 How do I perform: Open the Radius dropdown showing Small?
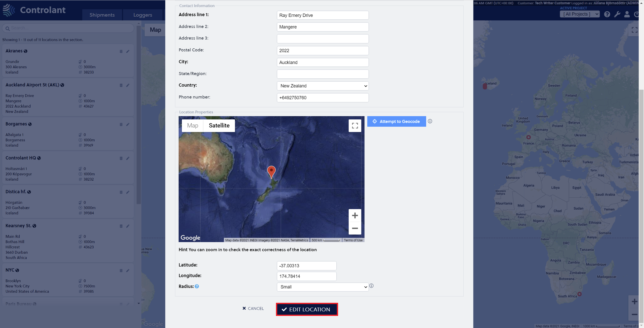323,287
